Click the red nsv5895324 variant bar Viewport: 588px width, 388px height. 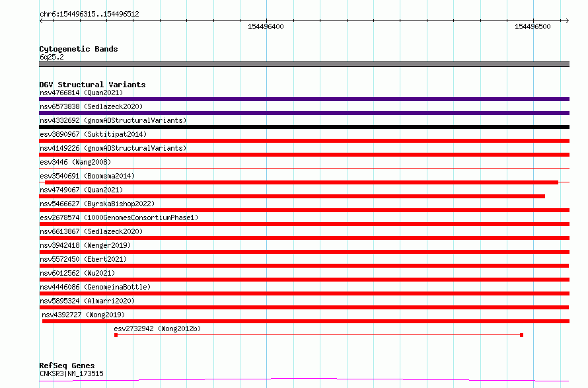[x=304, y=307]
